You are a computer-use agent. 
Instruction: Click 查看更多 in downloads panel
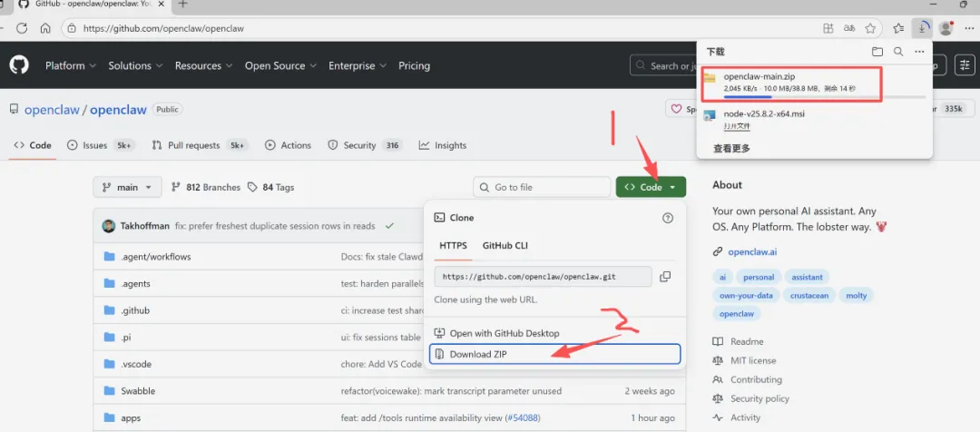tap(732, 148)
